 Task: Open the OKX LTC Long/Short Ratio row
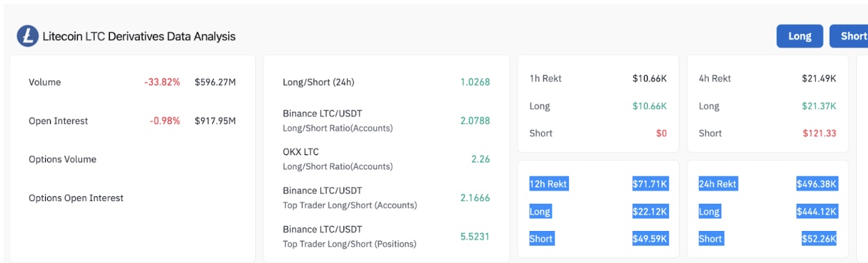click(x=386, y=159)
